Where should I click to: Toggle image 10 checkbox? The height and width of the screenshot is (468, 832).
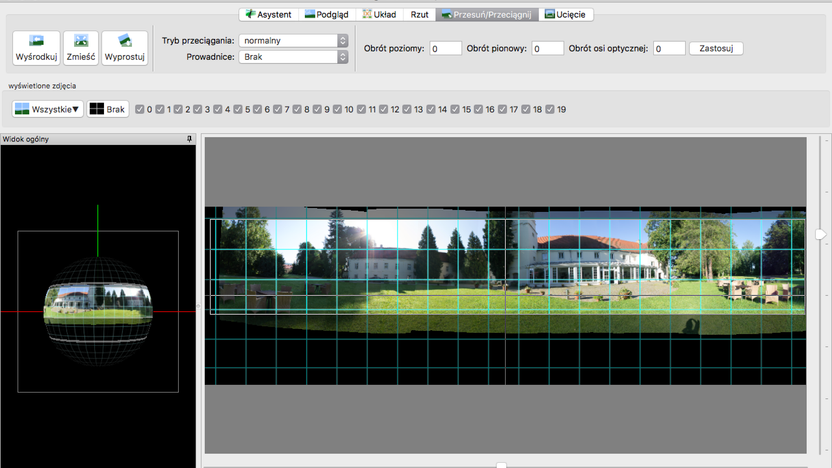[337, 109]
